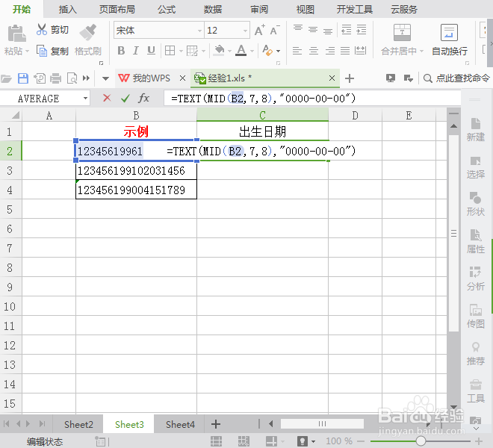Open Print Preview icon

tap(72, 78)
